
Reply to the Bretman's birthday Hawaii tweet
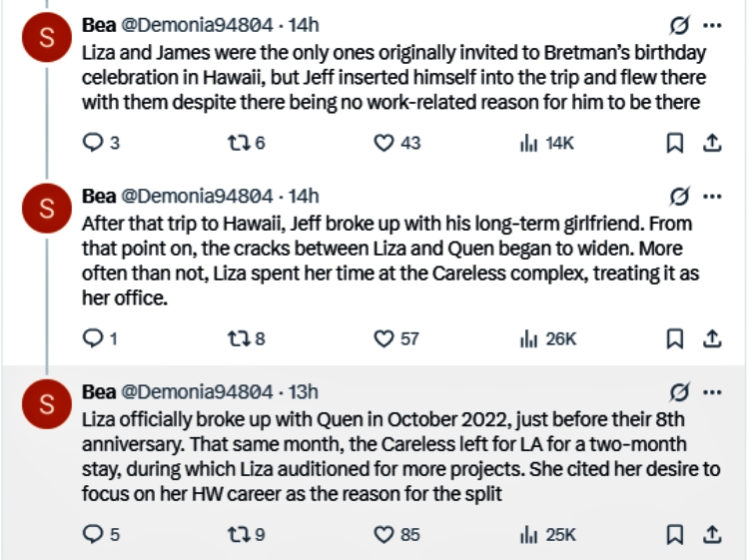(x=100, y=143)
